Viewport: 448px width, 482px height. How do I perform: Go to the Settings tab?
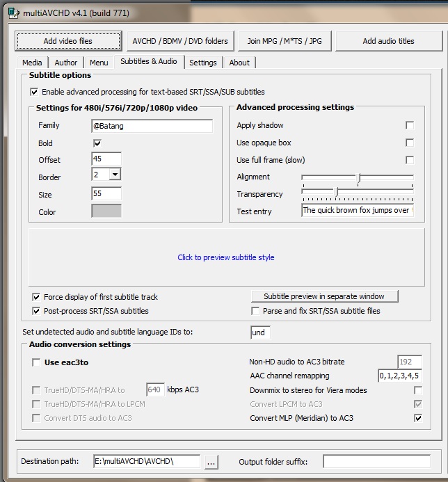(x=203, y=63)
